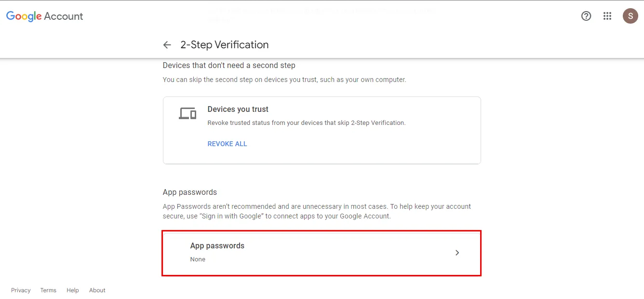
Task: Open the Help question mark icon
Action: click(x=586, y=16)
